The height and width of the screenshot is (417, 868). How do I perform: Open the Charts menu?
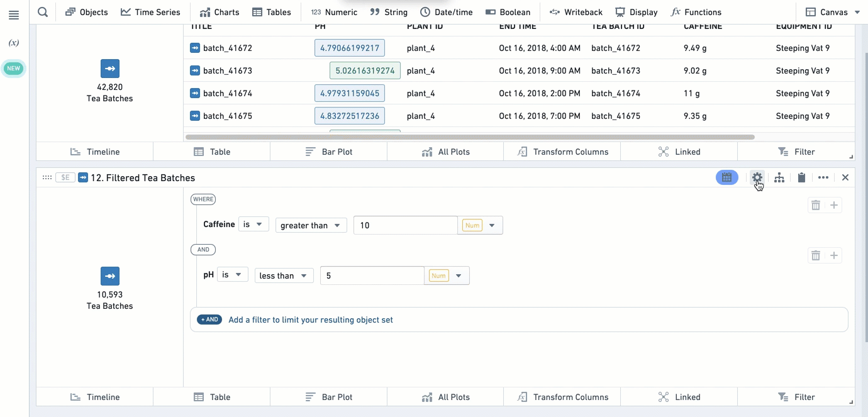219,12
